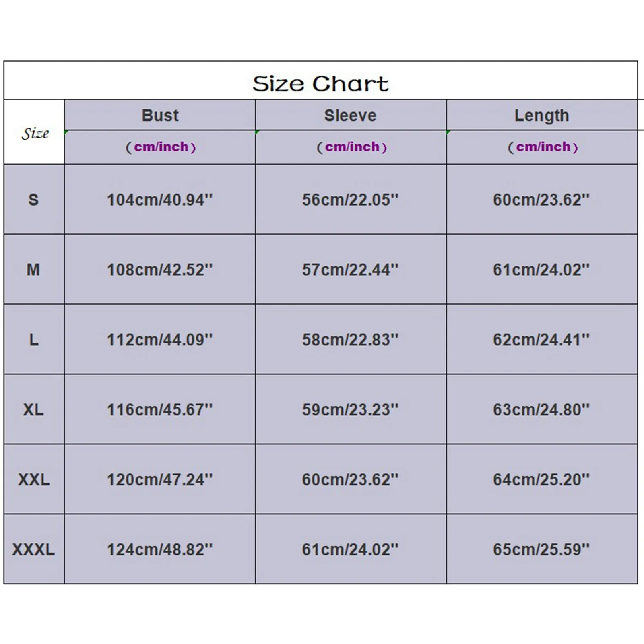Click the cm/inch label under Sleeve

[x=352, y=147]
